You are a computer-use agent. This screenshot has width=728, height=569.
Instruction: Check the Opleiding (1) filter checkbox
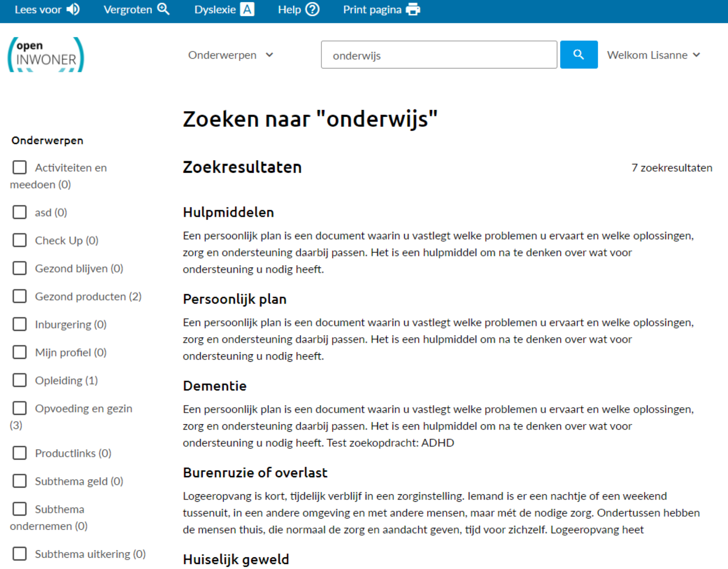(x=19, y=380)
